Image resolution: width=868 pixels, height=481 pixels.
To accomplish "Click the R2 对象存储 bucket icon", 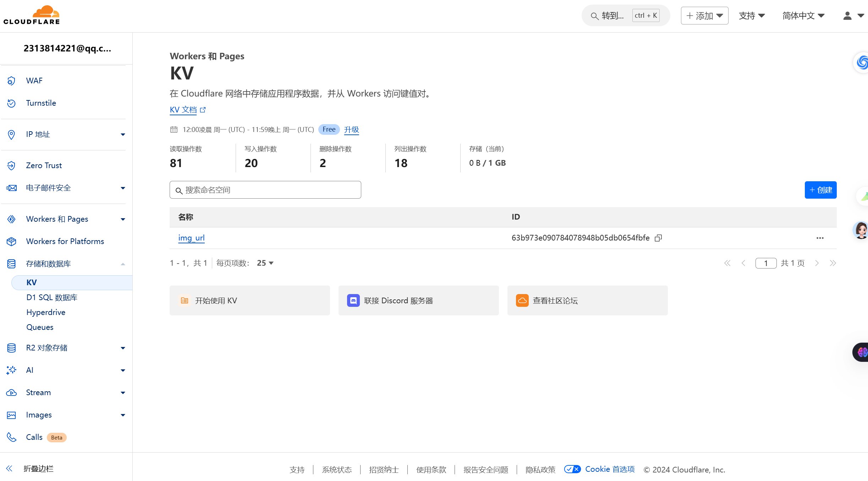I will point(11,348).
